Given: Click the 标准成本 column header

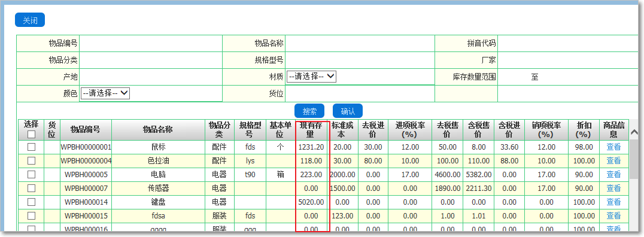Looking at the screenshot, I should (342, 130).
